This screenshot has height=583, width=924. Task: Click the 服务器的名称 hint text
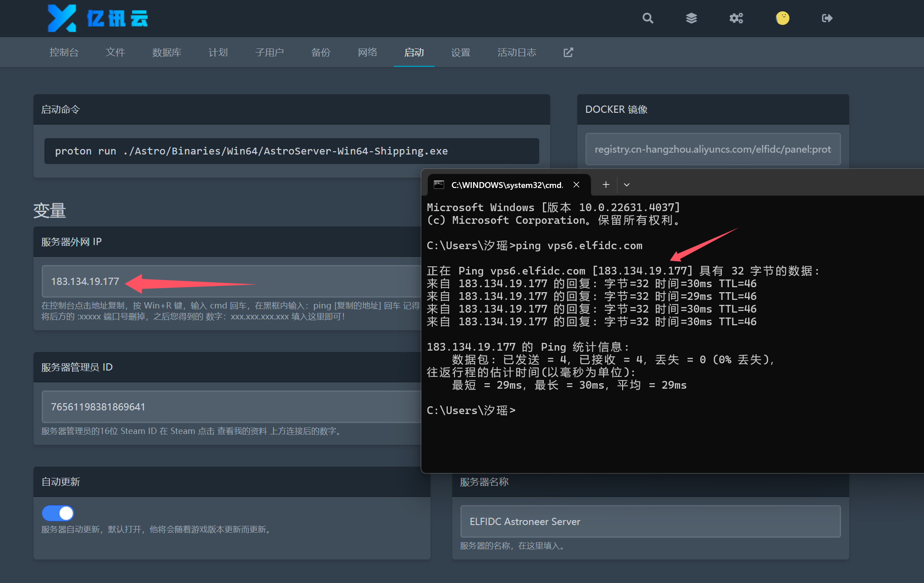click(513, 546)
